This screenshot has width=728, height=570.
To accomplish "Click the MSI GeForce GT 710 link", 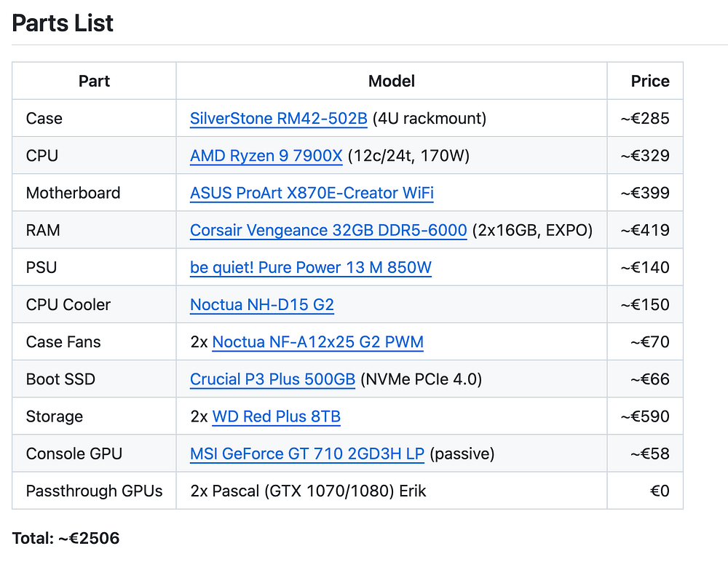I will [x=306, y=454].
